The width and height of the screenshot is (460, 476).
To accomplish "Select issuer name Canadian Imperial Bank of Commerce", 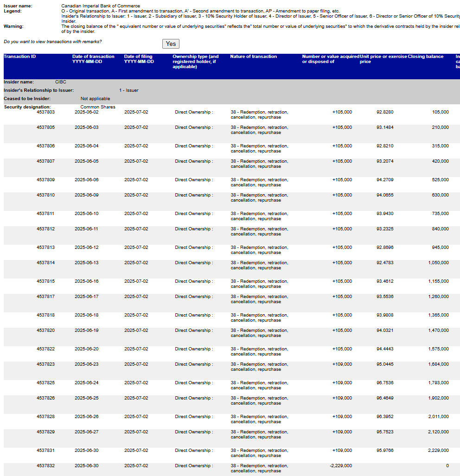I will [x=101, y=6].
